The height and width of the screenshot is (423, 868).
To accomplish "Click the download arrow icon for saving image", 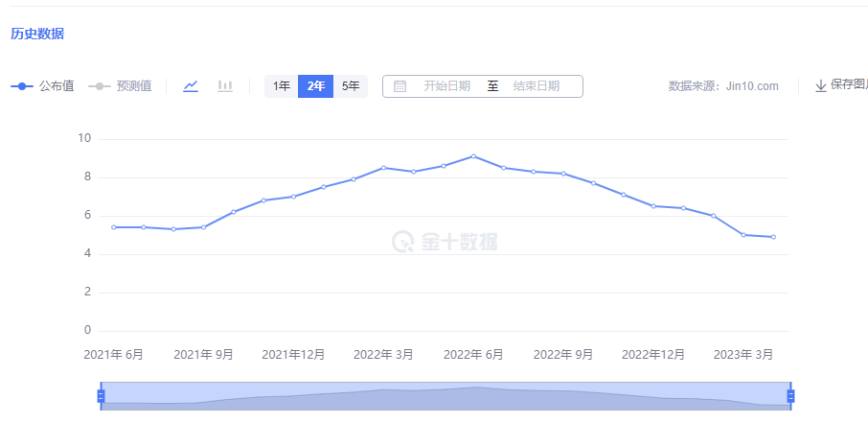I will pyautogui.click(x=820, y=86).
